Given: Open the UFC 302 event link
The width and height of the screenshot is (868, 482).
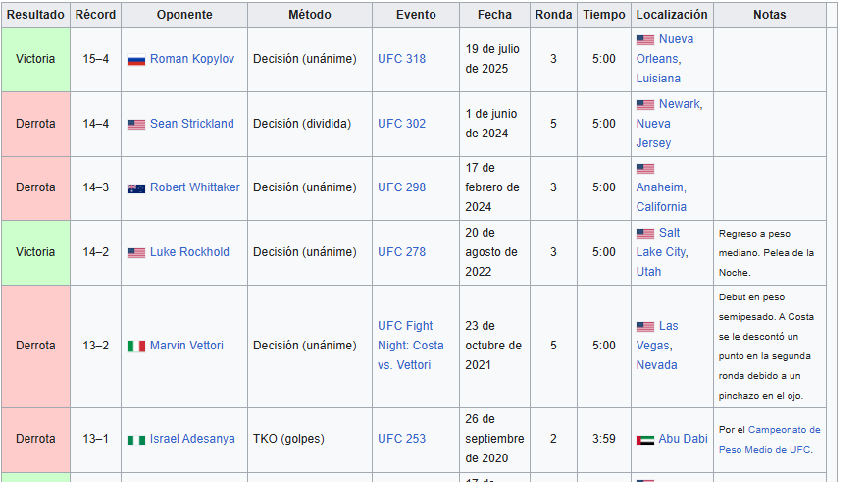Looking at the screenshot, I should [x=401, y=124].
